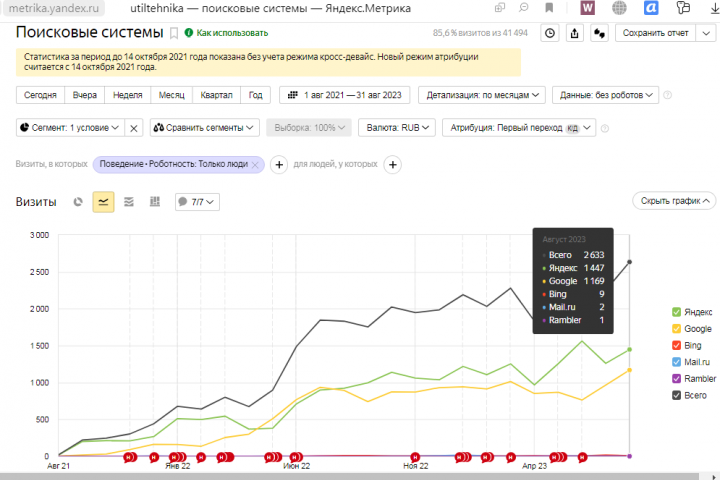Switch to stacked area chart view

[129, 202]
